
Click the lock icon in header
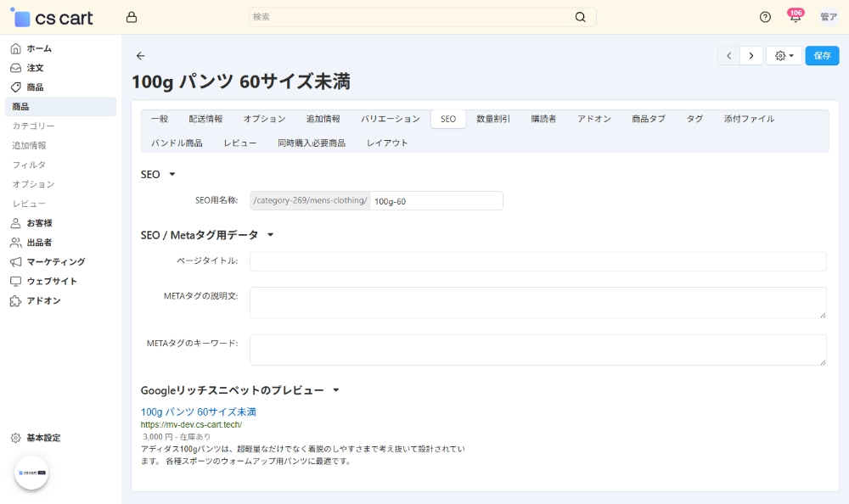132,17
